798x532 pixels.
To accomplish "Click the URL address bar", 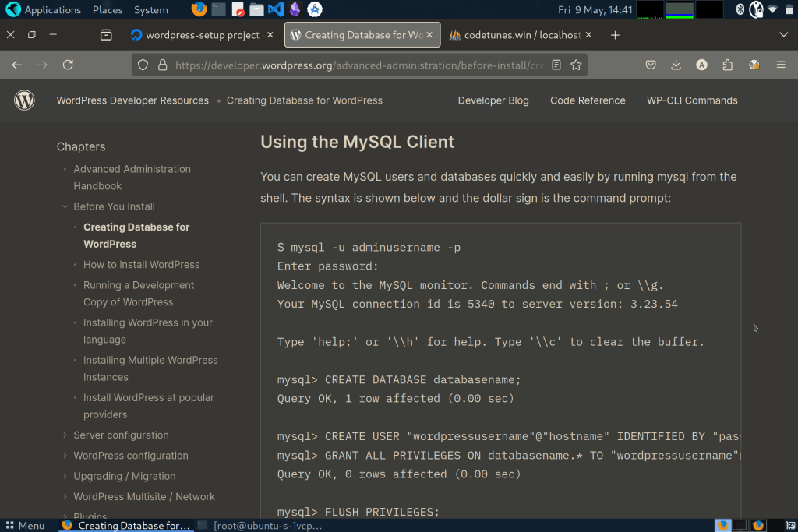I will point(358,65).
